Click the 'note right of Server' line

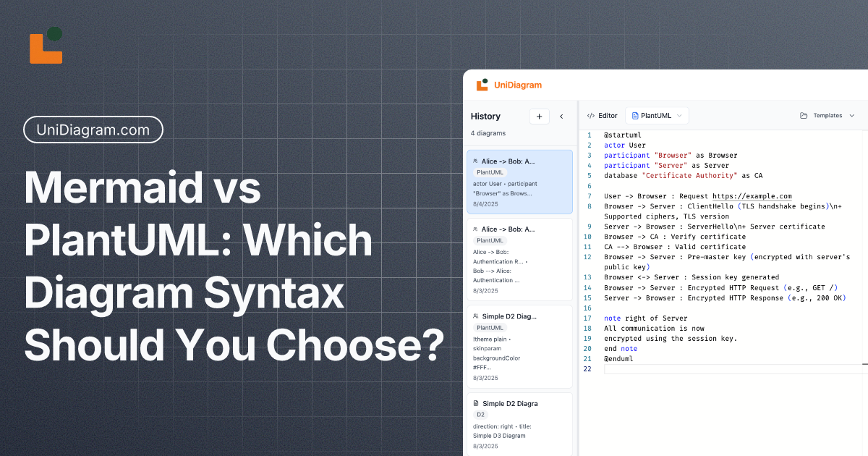click(x=646, y=318)
